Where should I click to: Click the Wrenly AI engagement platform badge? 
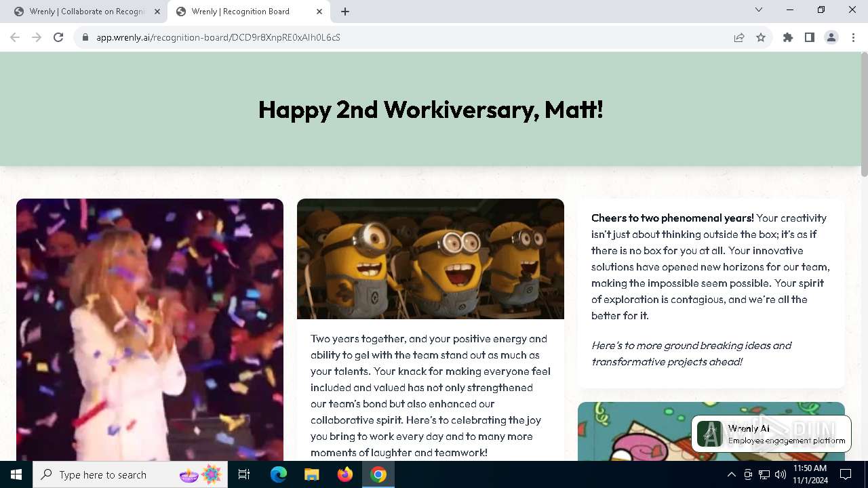(x=771, y=434)
